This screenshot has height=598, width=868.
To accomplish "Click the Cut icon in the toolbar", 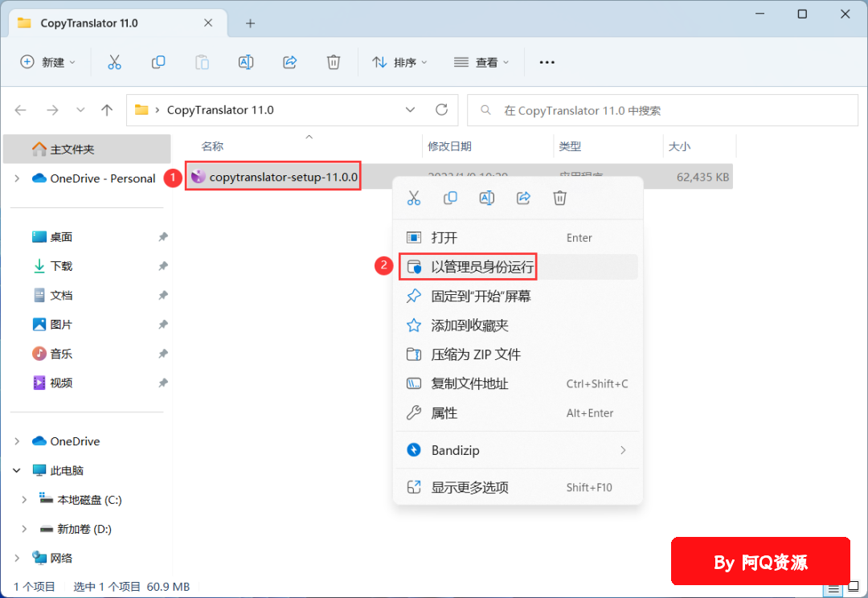I will 114,62.
